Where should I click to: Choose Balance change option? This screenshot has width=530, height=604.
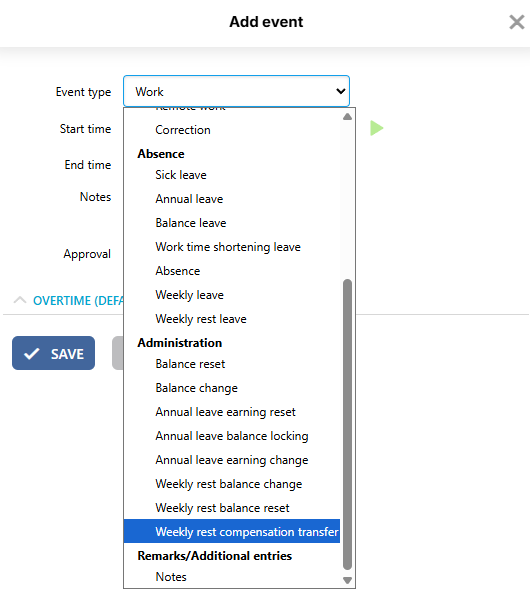(232, 388)
